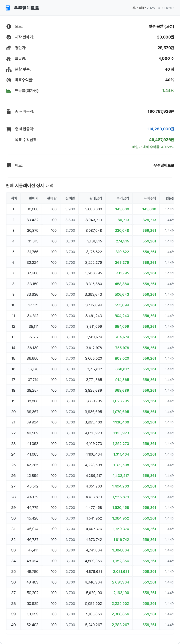Click the coins icon next to 평단가
Viewport: 180px width, 644px height.
point(9,48)
